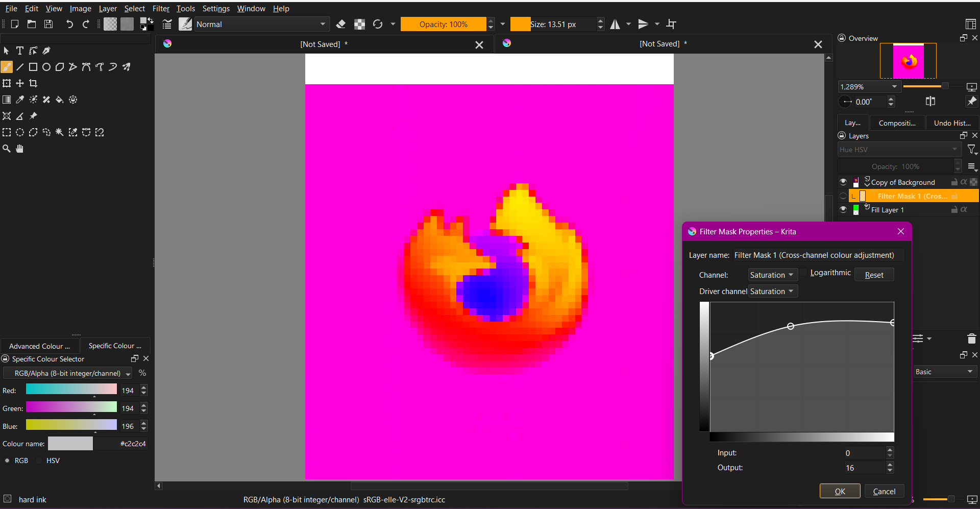
Task: Select the Pan hand tool
Action: point(20,149)
